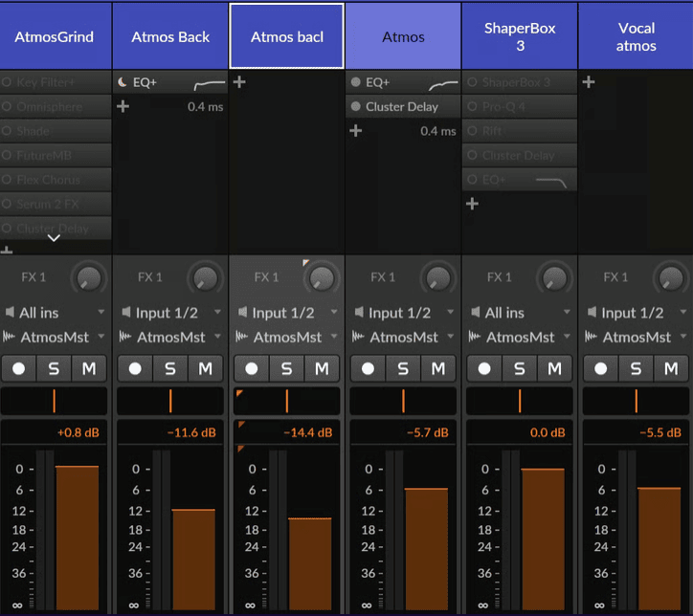
Task: Add device below EQ+ on Atmos Back
Action: coord(123,106)
